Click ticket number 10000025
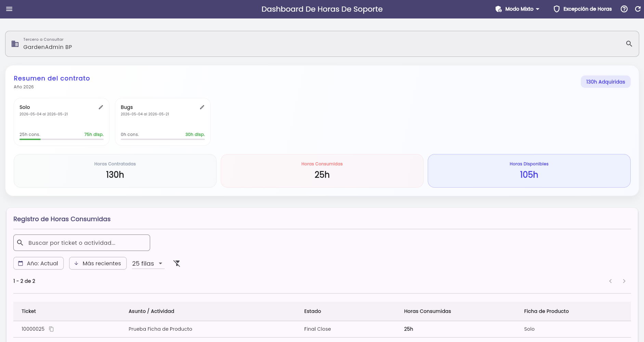Image resolution: width=644 pixels, height=342 pixels. click(33, 329)
